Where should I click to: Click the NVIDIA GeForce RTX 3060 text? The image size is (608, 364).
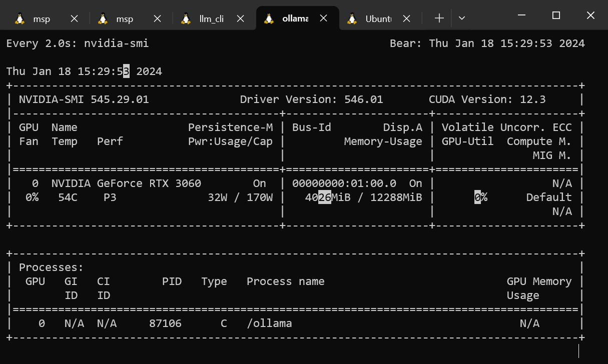click(x=126, y=183)
